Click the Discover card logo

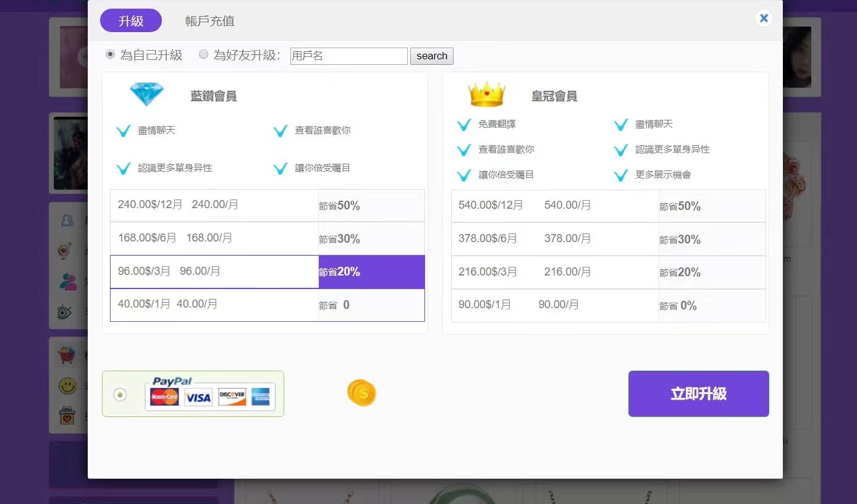[x=232, y=397]
